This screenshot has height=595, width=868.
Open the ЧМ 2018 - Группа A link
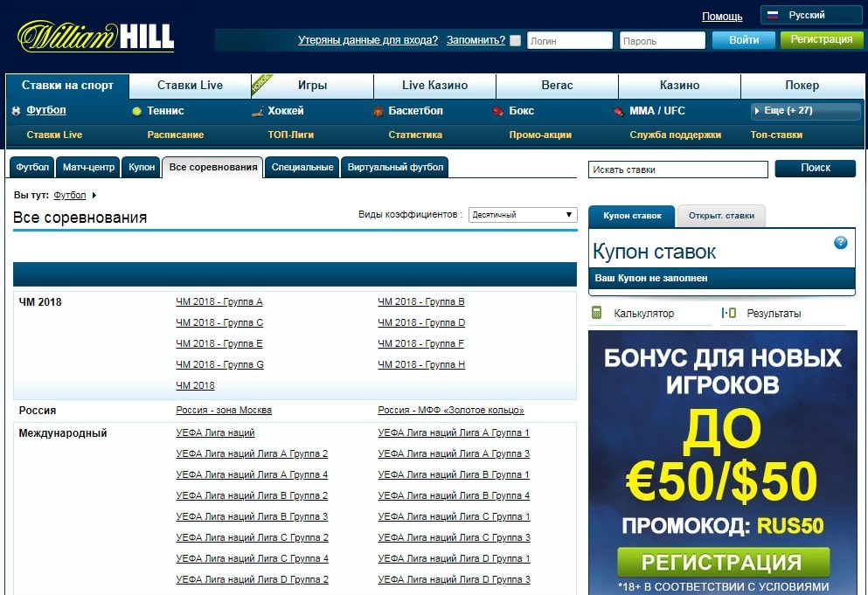[x=219, y=301]
